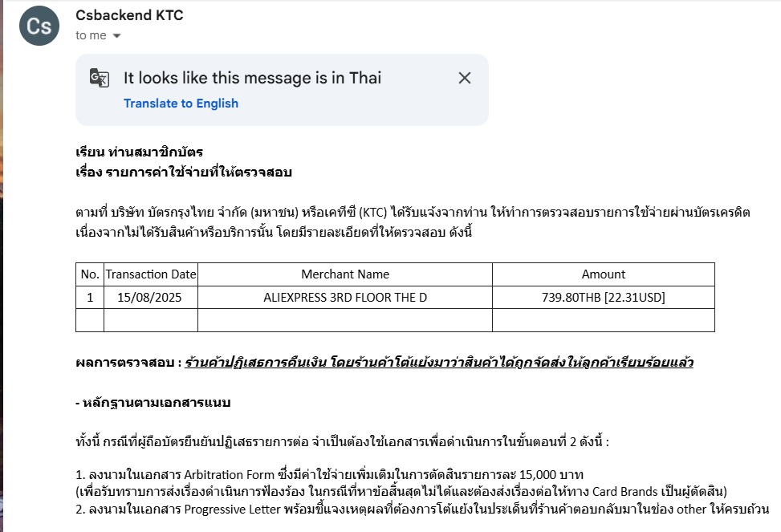Select the 15/08/2025 date cell
Image resolution: width=781 pixels, height=532 pixels.
pos(151,298)
